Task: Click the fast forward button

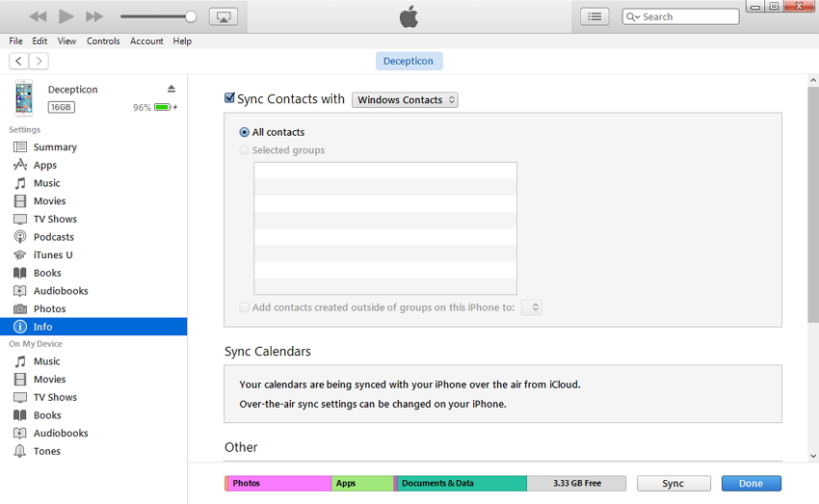Action: (94, 16)
